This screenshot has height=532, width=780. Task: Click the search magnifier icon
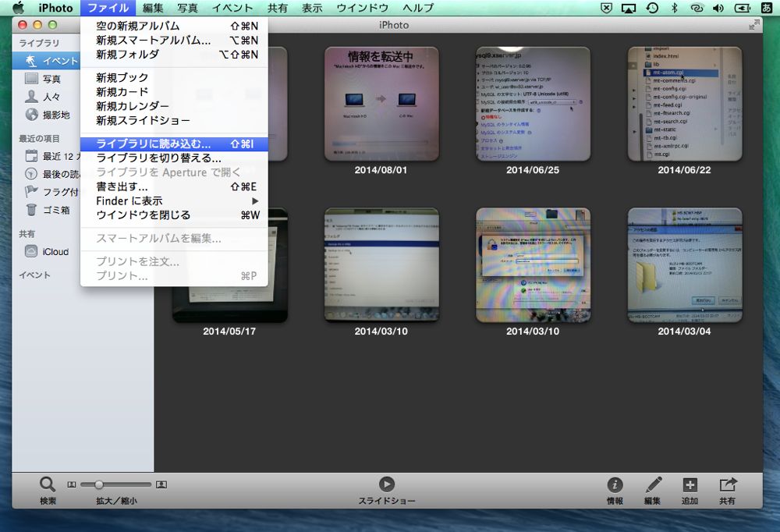click(x=48, y=484)
